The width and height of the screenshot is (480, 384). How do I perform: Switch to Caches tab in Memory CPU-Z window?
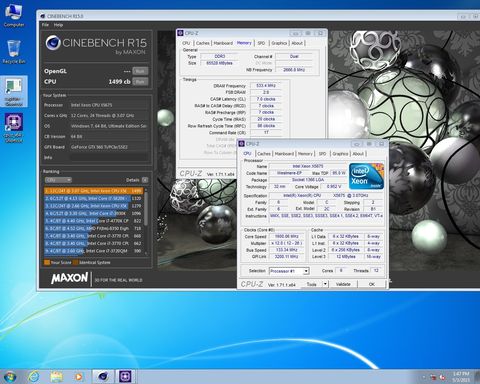pos(203,43)
